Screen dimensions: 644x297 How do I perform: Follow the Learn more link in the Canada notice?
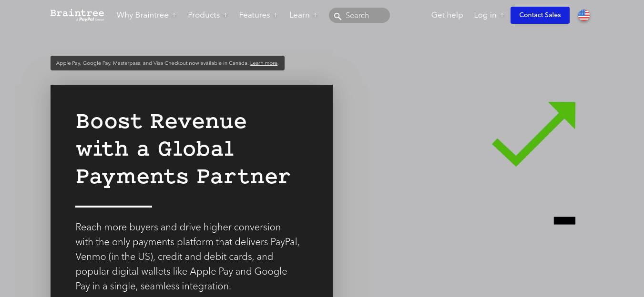coord(264,63)
